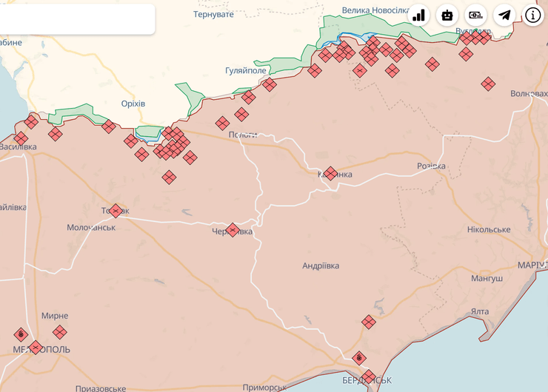Viewport: 548px width, 392px height.
Task: Open the statistics bar chart button
Action: pyautogui.click(x=419, y=15)
